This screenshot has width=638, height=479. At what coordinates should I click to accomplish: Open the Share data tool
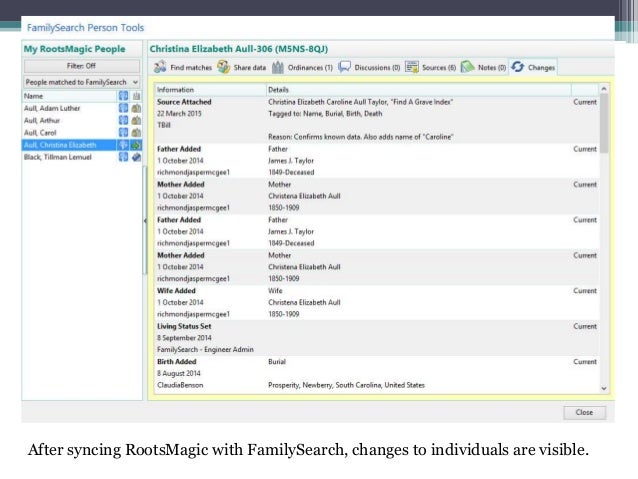click(x=225, y=67)
